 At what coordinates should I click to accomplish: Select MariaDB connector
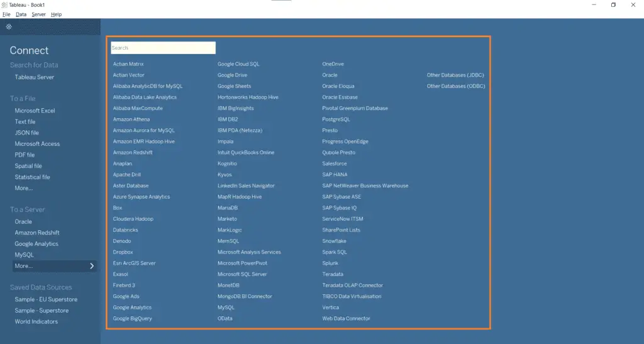[x=228, y=208]
